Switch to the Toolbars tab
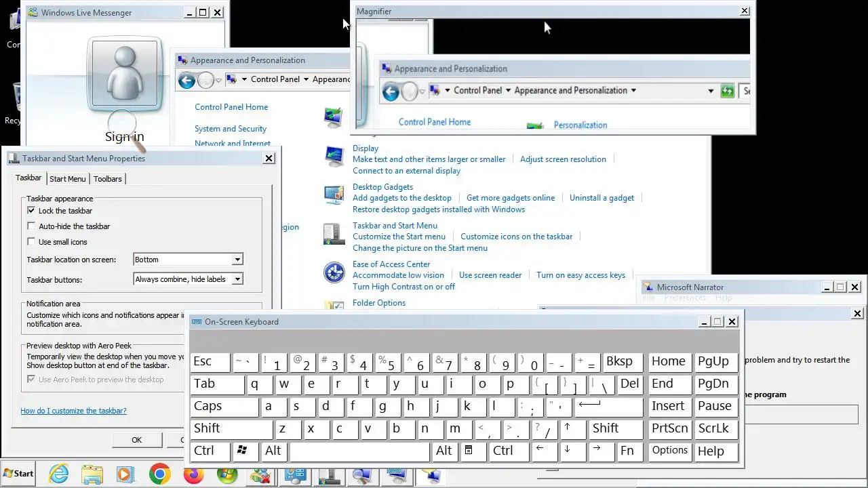868x488 pixels. tap(108, 179)
